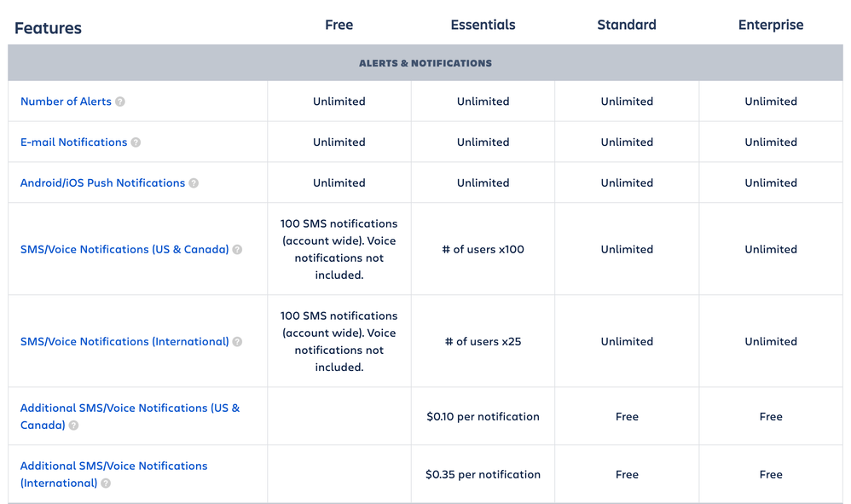Click question mark beside SMS/Voice Notifications (International)

tap(237, 342)
